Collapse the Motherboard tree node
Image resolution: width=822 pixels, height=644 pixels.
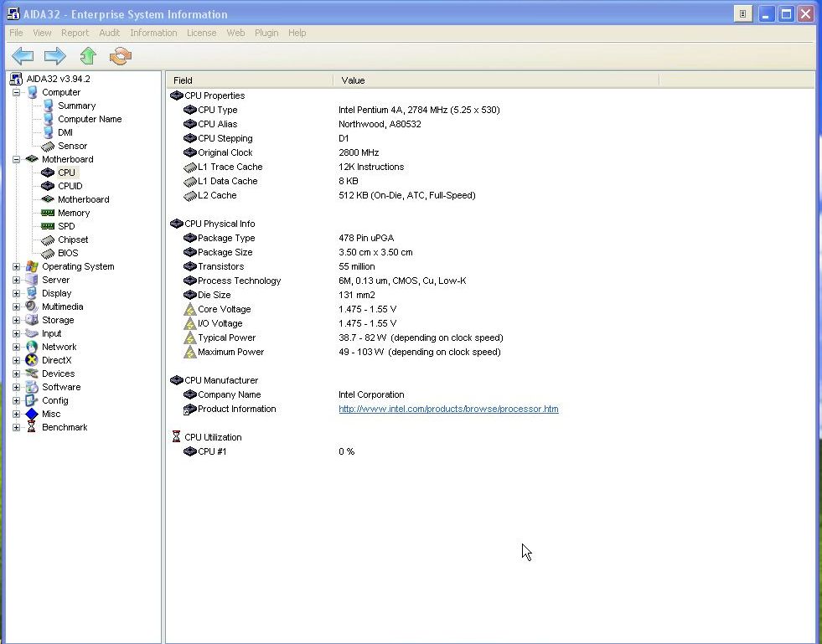tap(16, 159)
